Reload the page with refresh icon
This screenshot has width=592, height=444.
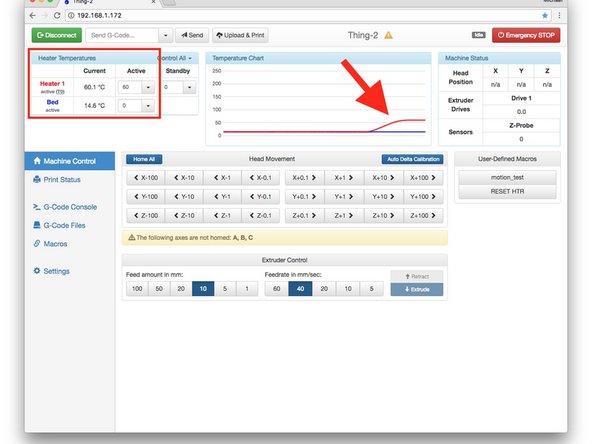point(57,15)
